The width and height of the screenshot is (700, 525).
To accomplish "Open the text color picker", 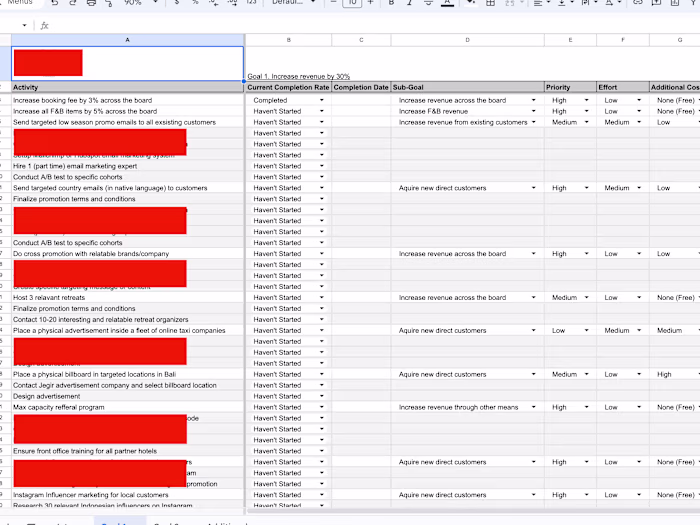I will point(446,3).
